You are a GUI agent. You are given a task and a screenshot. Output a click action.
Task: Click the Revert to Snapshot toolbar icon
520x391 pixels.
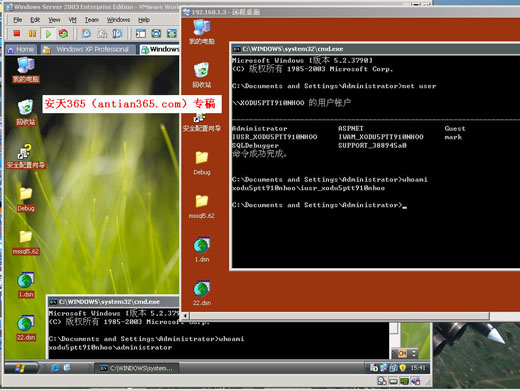click(x=102, y=33)
